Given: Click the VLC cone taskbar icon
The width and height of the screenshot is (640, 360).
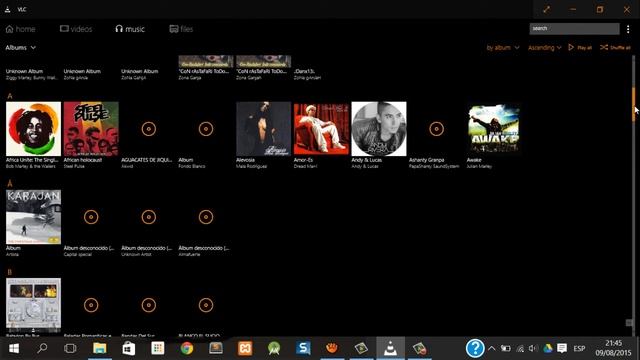Looking at the screenshot, I should click(390, 348).
